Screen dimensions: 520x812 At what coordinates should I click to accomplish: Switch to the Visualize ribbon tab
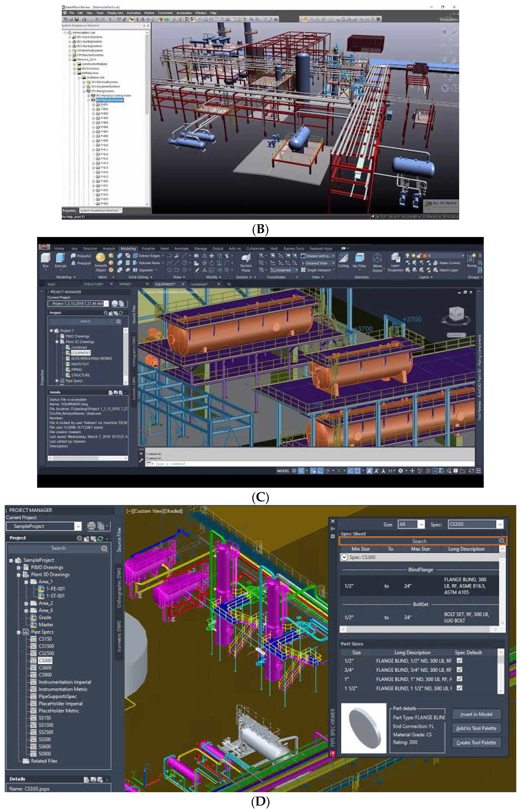click(148, 249)
